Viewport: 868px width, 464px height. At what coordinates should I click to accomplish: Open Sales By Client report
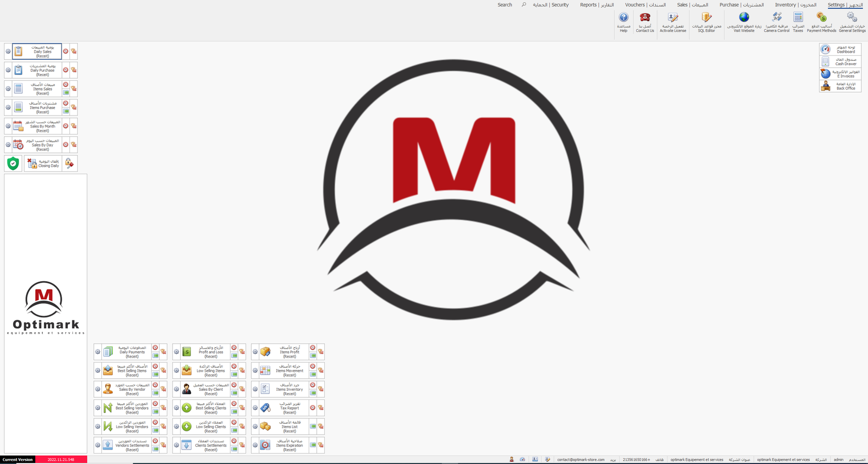tap(205, 389)
